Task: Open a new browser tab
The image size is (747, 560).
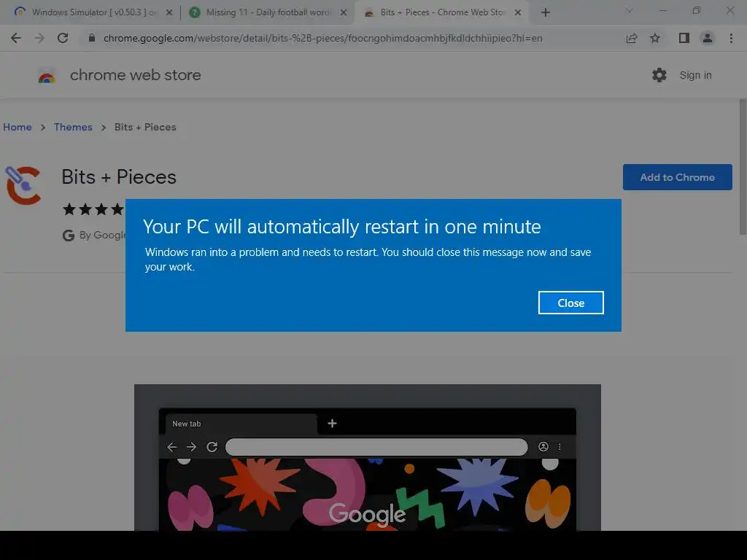Action: click(546, 13)
